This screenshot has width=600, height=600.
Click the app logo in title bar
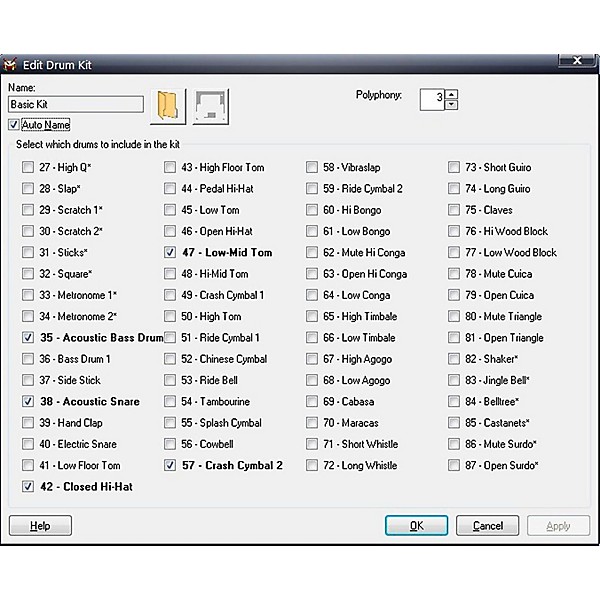click(10, 65)
